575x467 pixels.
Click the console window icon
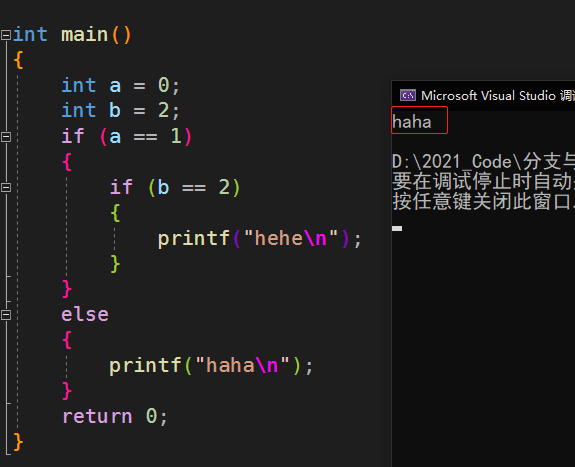(x=407, y=95)
